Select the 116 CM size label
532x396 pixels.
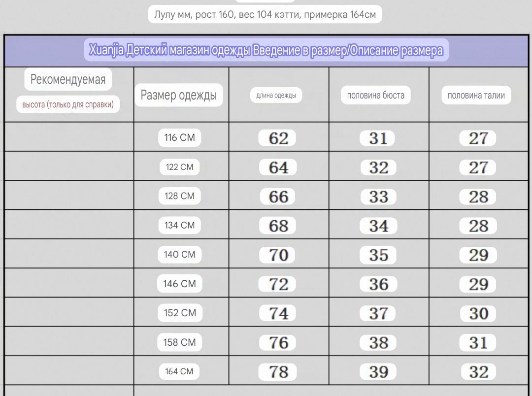point(179,137)
